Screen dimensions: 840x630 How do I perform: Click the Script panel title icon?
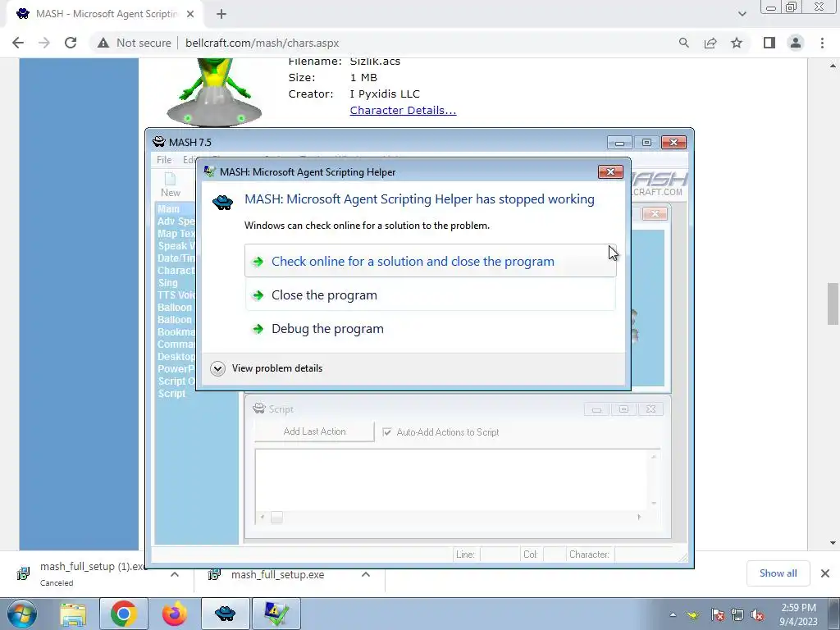pyautogui.click(x=259, y=409)
